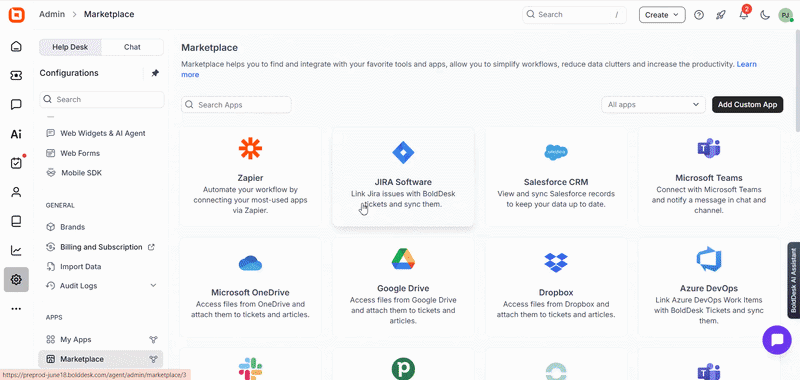800x380 pixels.
Task: Click the Dropbox title text
Action: (556, 292)
